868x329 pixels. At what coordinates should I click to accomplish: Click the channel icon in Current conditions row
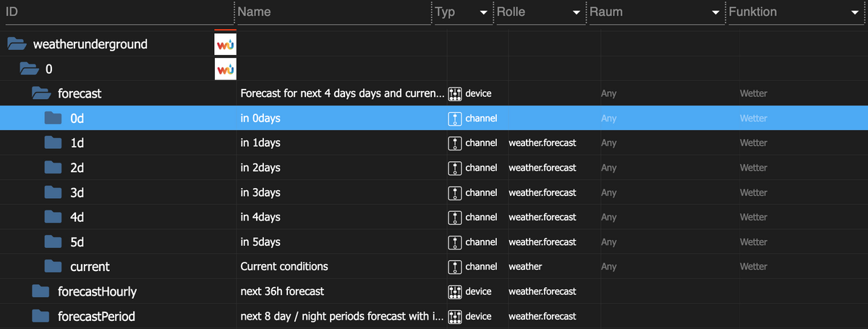coord(455,267)
